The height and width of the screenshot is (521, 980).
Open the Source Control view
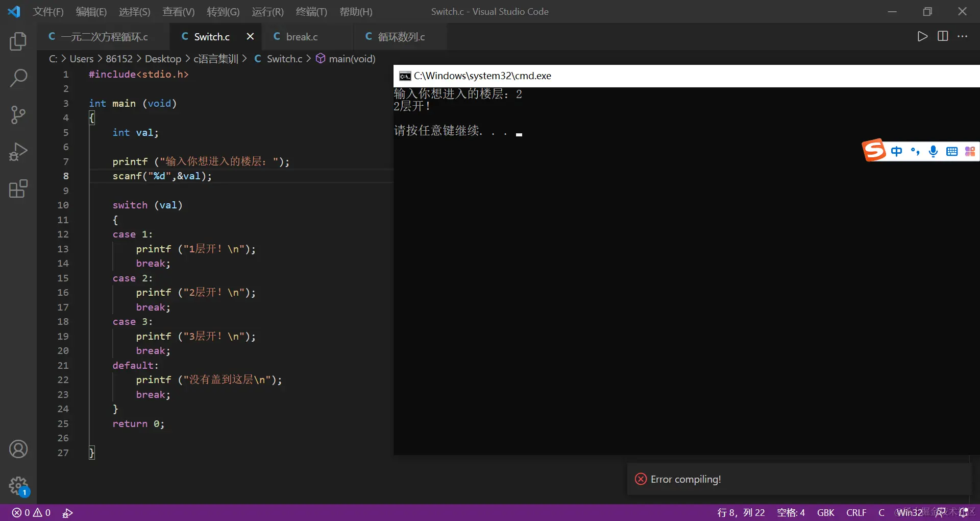coord(18,115)
